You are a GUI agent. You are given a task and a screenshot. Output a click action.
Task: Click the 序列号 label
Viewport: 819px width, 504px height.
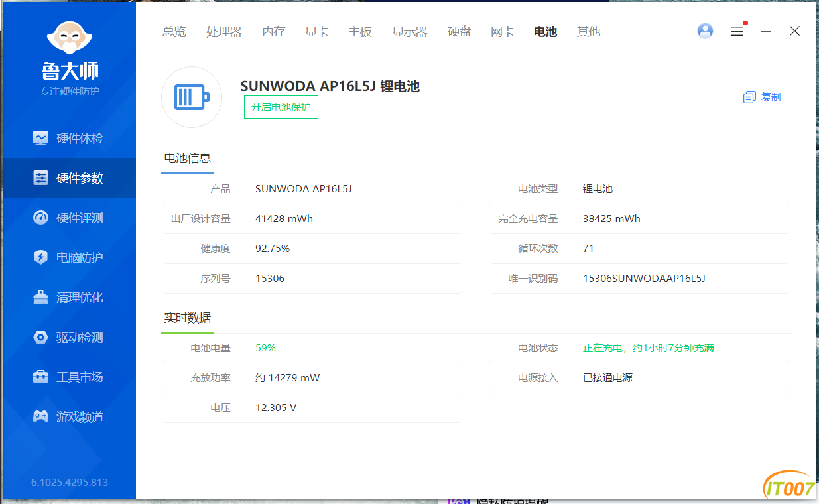tap(216, 279)
